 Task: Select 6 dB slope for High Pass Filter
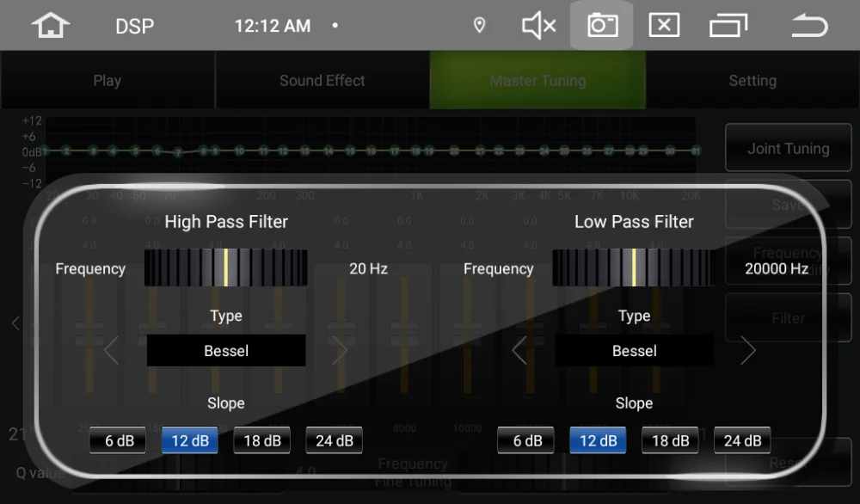tap(117, 439)
